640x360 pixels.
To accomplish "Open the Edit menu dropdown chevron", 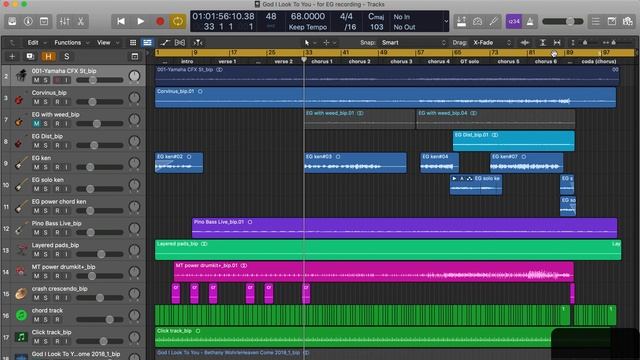I will pos(44,43).
